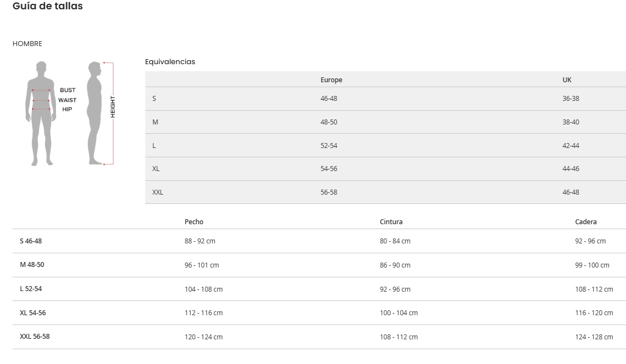
Task: Click the Guía de tallas heading
Action: point(48,7)
